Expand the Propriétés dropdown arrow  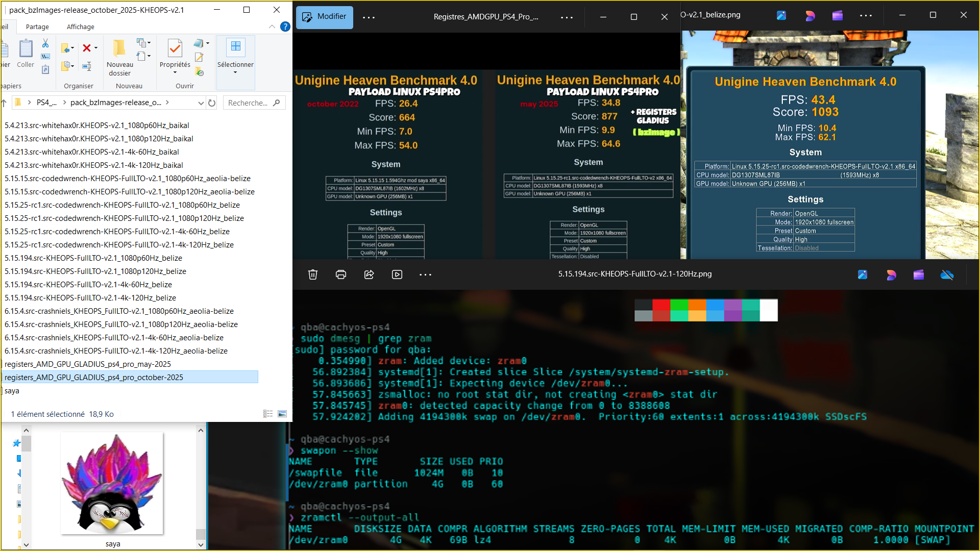point(175,72)
